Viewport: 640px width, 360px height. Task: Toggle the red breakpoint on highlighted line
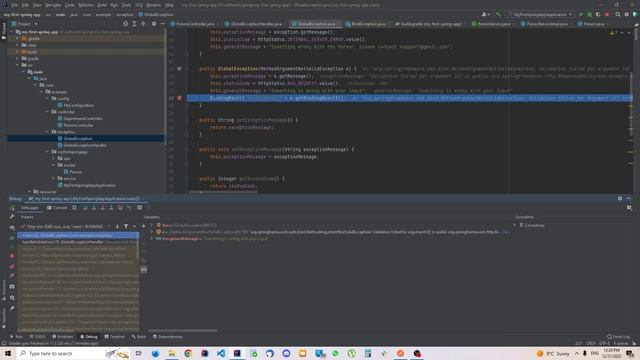[x=179, y=98]
